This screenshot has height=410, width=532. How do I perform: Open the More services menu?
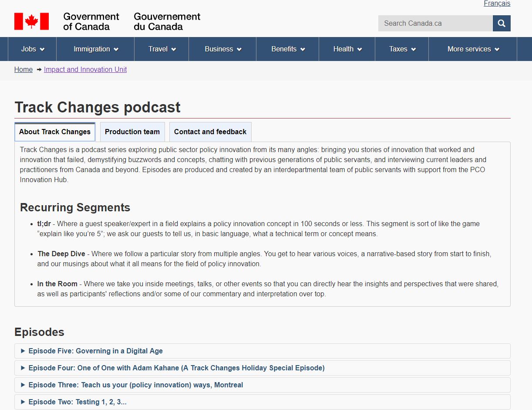pos(473,49)
